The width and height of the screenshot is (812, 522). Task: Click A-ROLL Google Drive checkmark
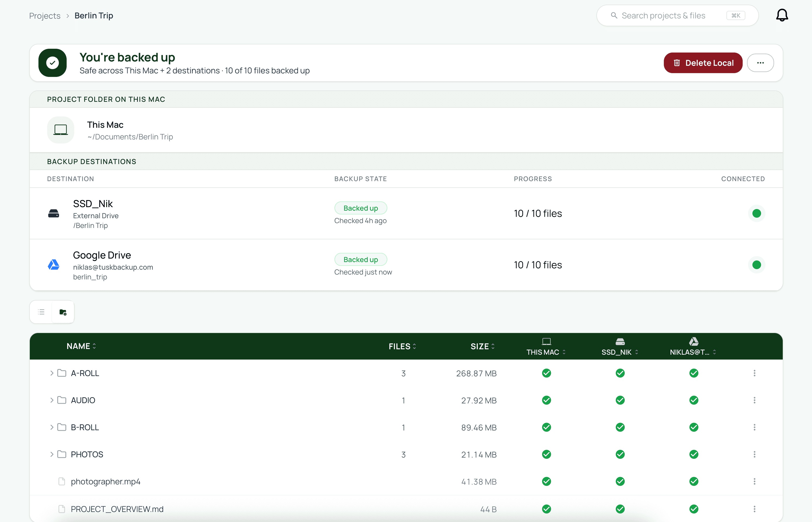tap(694, 373)
